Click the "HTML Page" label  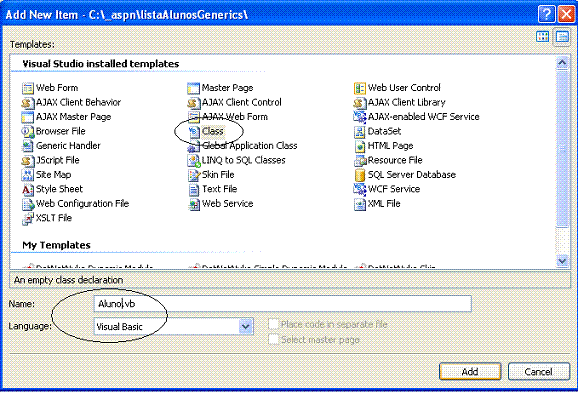click(390, 146)
